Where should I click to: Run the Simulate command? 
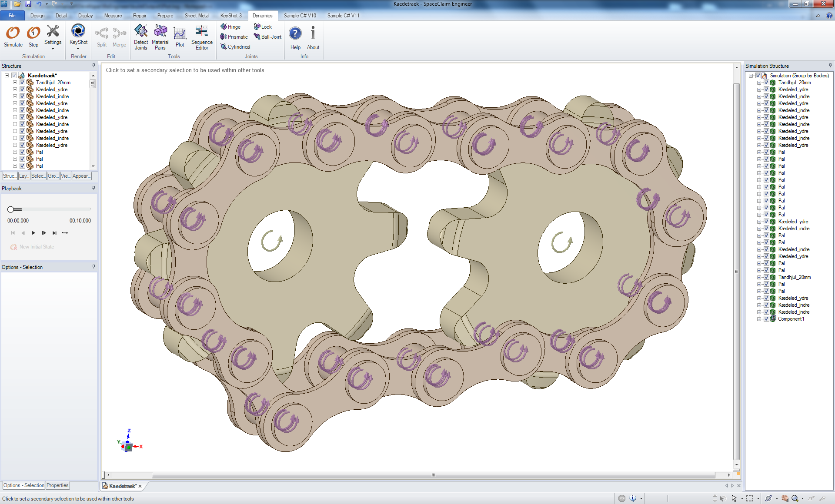point(13,37)
